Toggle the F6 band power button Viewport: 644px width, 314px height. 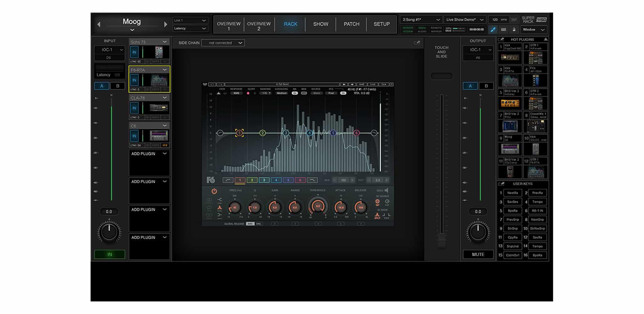[x=214, y=191]
